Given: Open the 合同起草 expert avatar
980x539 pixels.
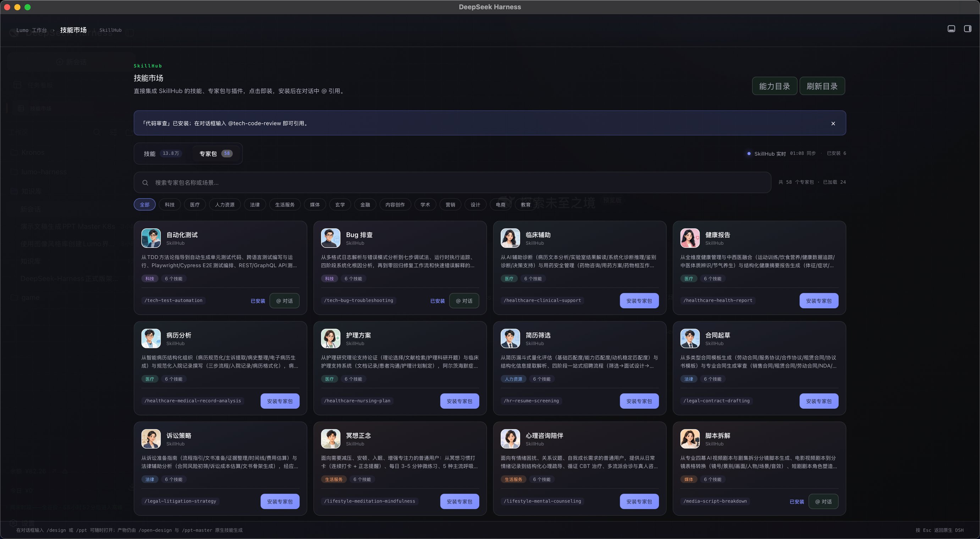Looking at the screenshot, I should click(690, 339).
